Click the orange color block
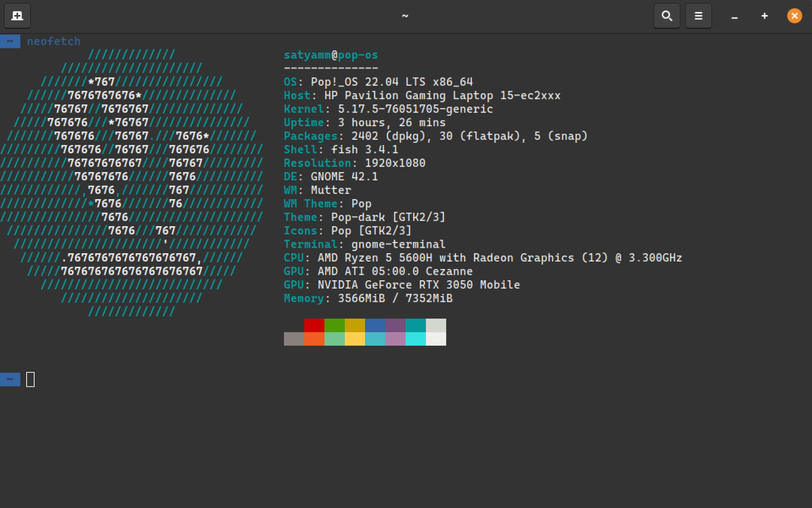This screenshot has width=812, height=508. pyautogui.click(x=314, y=339)
